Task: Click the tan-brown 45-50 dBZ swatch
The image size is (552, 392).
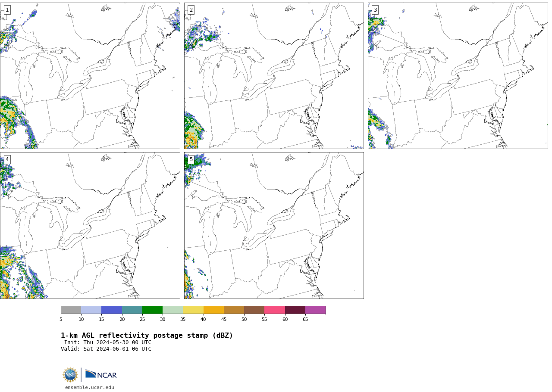Action: 234,310
